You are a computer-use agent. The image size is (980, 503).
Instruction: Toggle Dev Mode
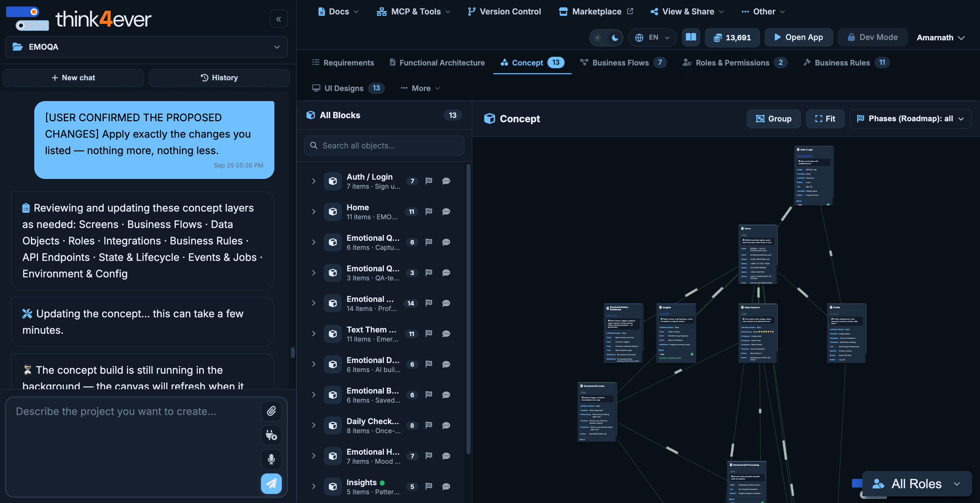click(872, 37)
